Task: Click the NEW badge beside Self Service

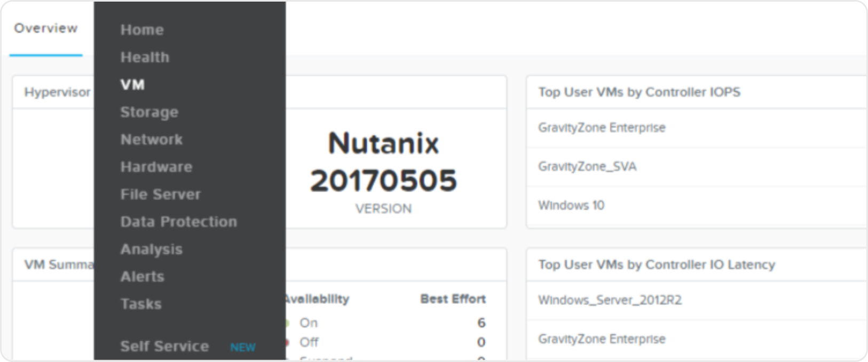Action: pyautogui.click(x=243, y=348)
